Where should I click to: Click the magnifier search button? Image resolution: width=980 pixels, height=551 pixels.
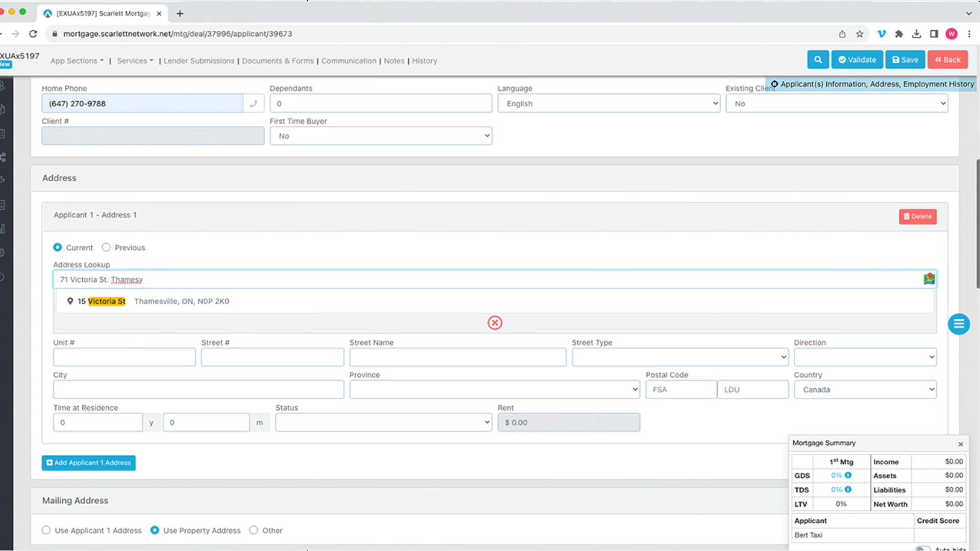coord(818,60)
